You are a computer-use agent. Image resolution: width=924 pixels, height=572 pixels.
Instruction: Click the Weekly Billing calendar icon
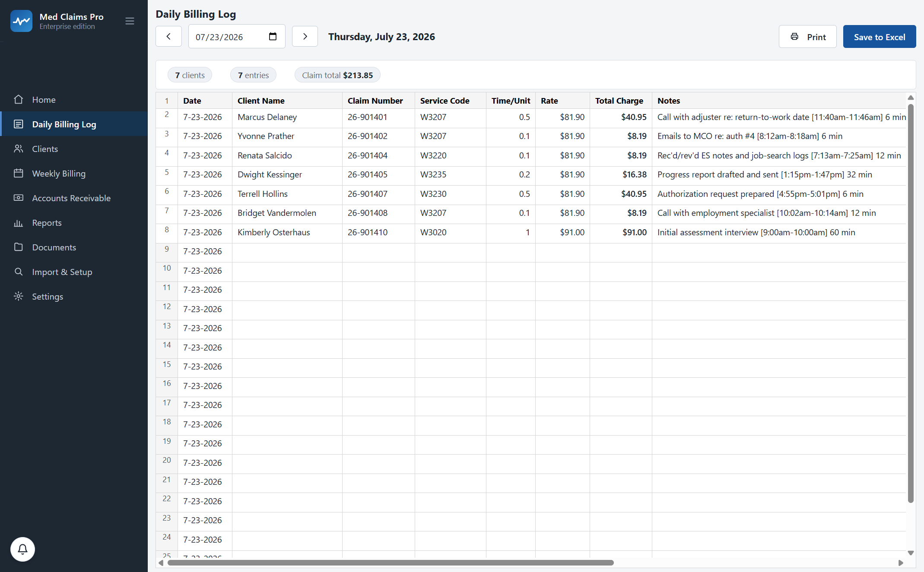pos(18,174)
